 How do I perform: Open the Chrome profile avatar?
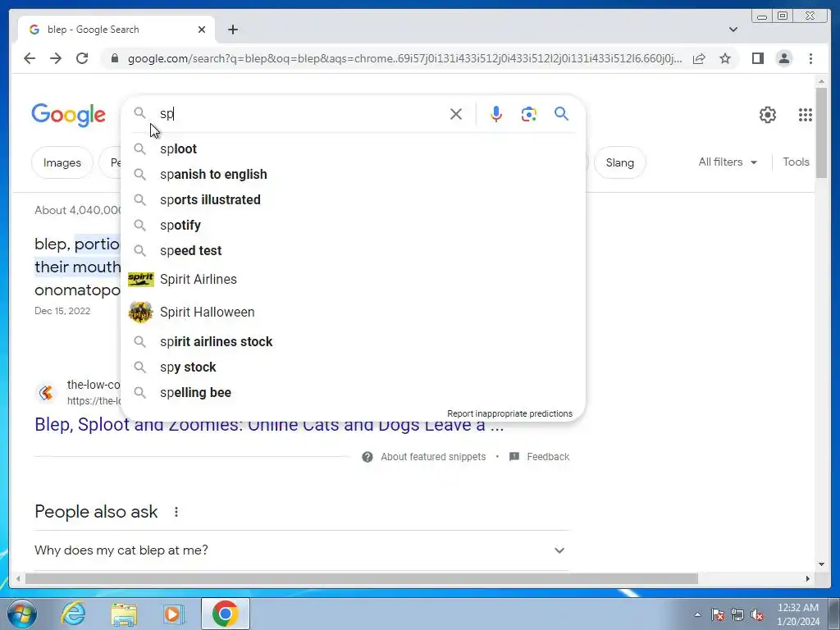(783, 58)
